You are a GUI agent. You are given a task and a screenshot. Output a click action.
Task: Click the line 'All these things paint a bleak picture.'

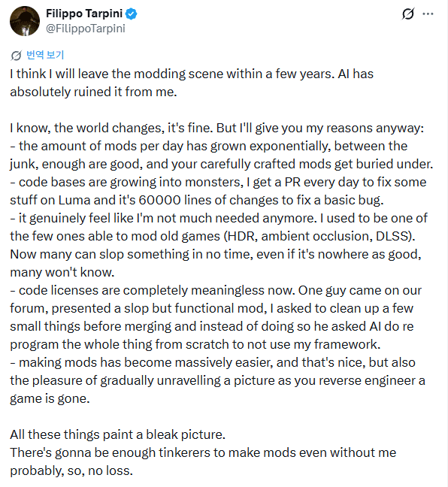[118, 434]
